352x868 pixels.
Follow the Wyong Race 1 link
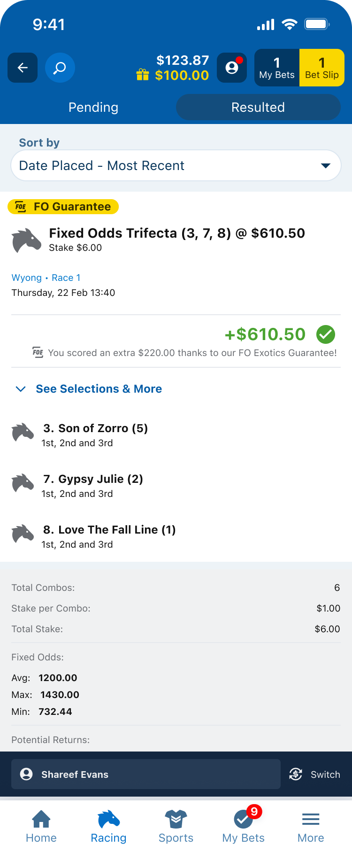coord(46,278)
